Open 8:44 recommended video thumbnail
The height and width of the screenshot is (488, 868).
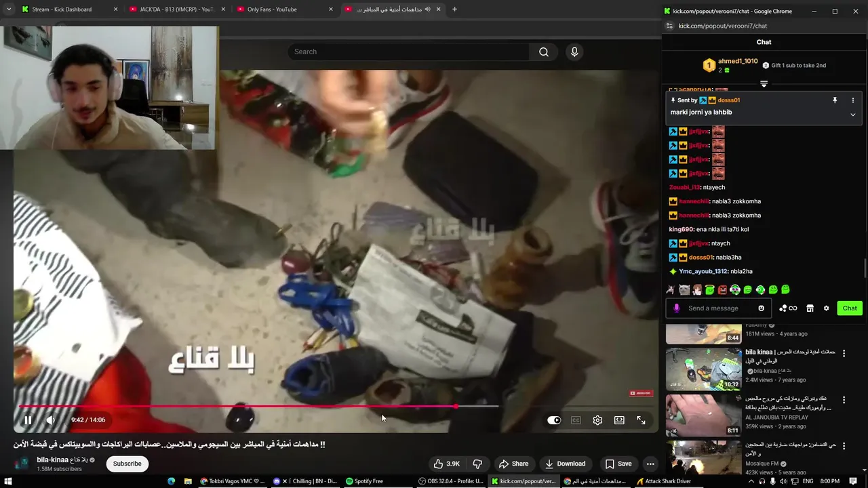[704, 333]
